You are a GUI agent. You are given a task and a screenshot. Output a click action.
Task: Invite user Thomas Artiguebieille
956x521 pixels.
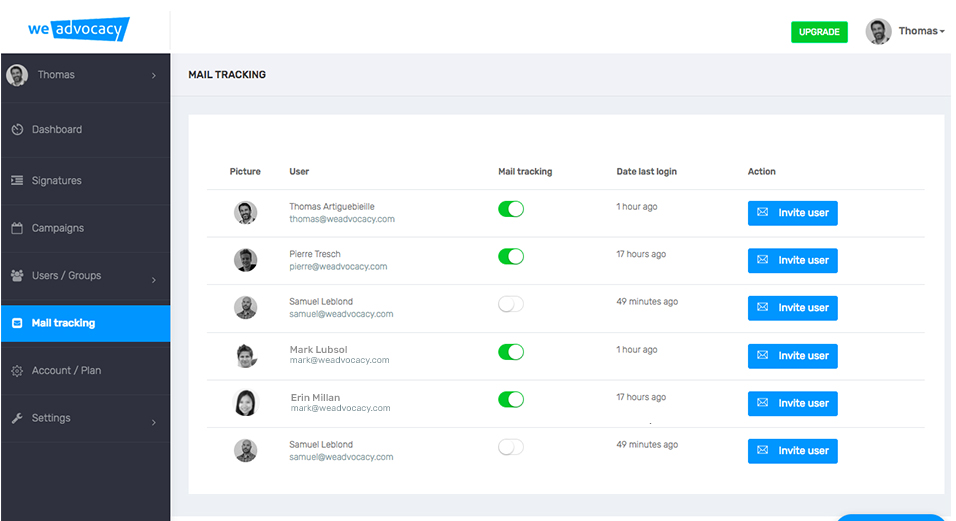coord(793,213)
